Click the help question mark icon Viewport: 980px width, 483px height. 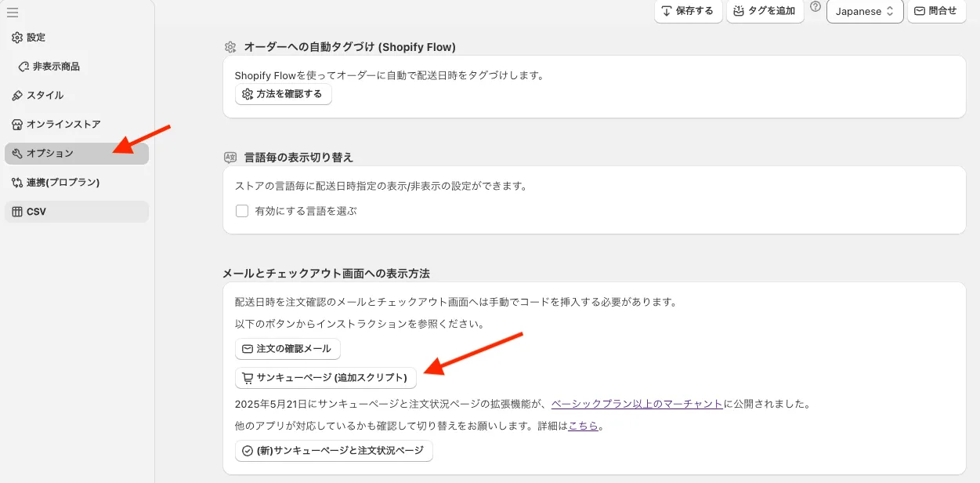815,7
